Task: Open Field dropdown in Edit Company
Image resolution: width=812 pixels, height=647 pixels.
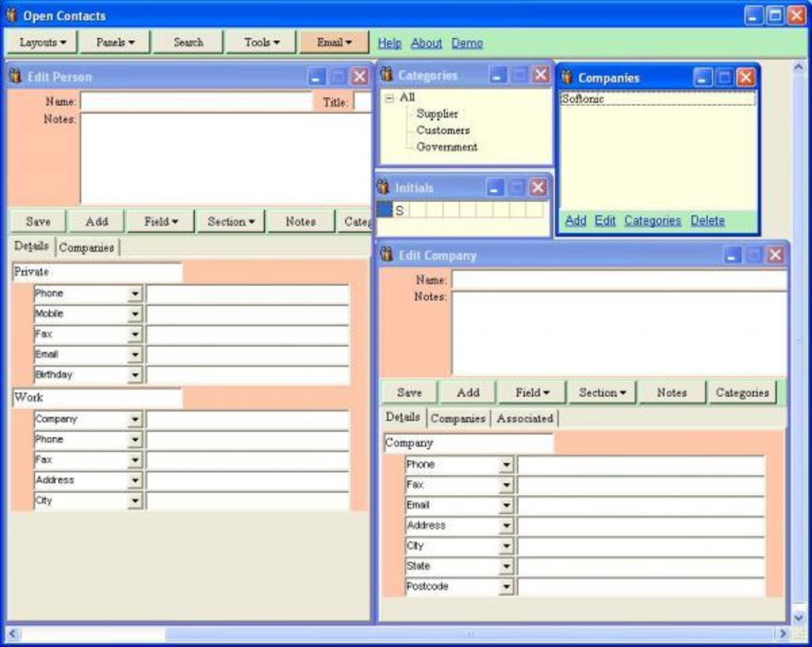Action: (533, 392)
